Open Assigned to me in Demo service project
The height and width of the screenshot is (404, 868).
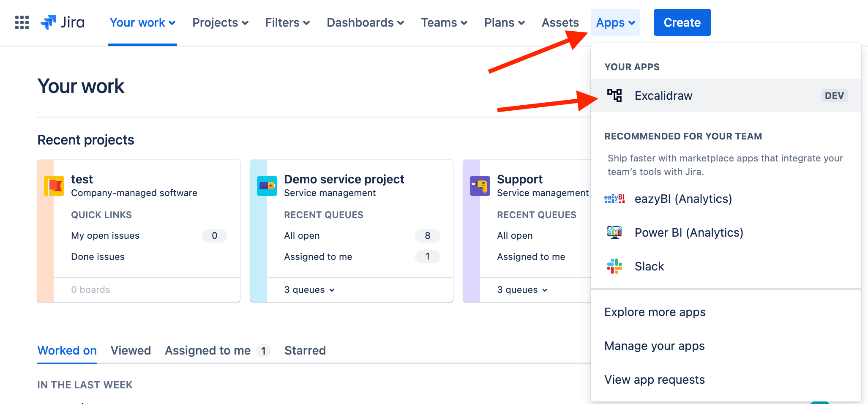318,257
